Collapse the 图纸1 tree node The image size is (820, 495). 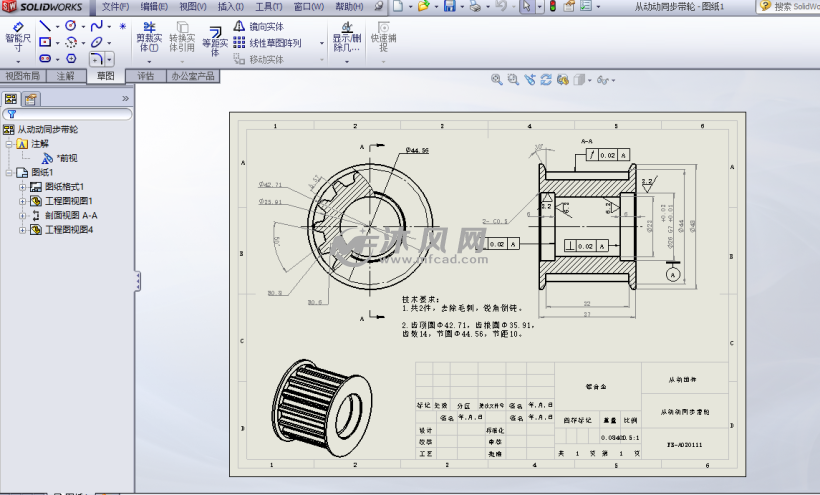(x=9, y=172)
